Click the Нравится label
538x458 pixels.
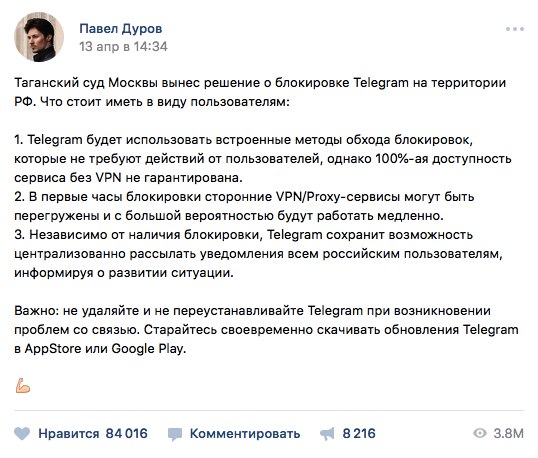[x=69, y=434]
